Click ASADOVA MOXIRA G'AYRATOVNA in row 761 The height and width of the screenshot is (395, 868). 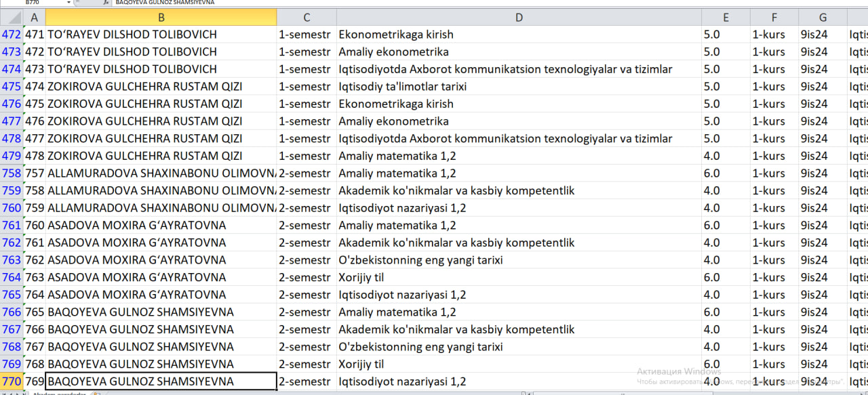click(x=161, y=225)
